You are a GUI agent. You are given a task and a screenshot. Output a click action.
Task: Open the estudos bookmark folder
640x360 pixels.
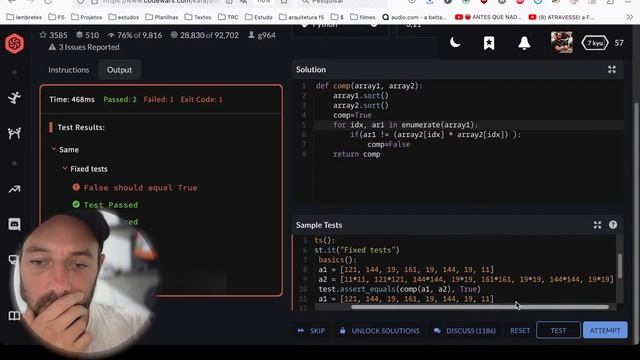tap(124, 17)
